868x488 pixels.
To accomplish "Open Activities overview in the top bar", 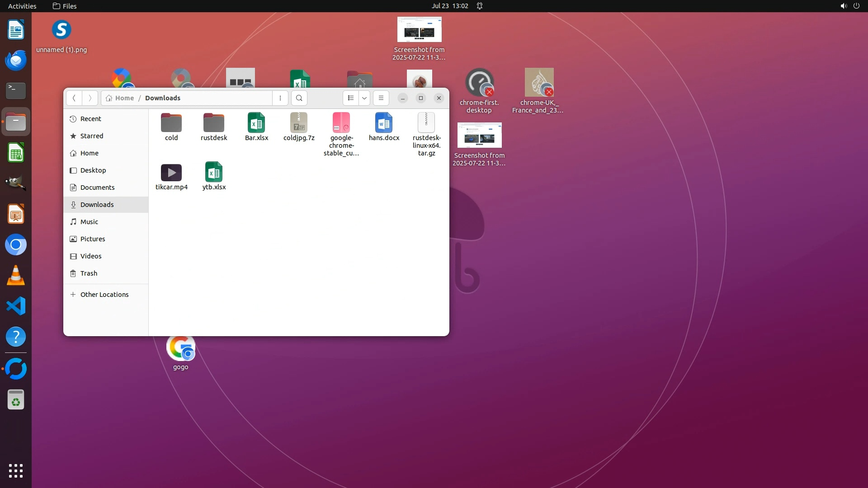I will coord(22,6).
